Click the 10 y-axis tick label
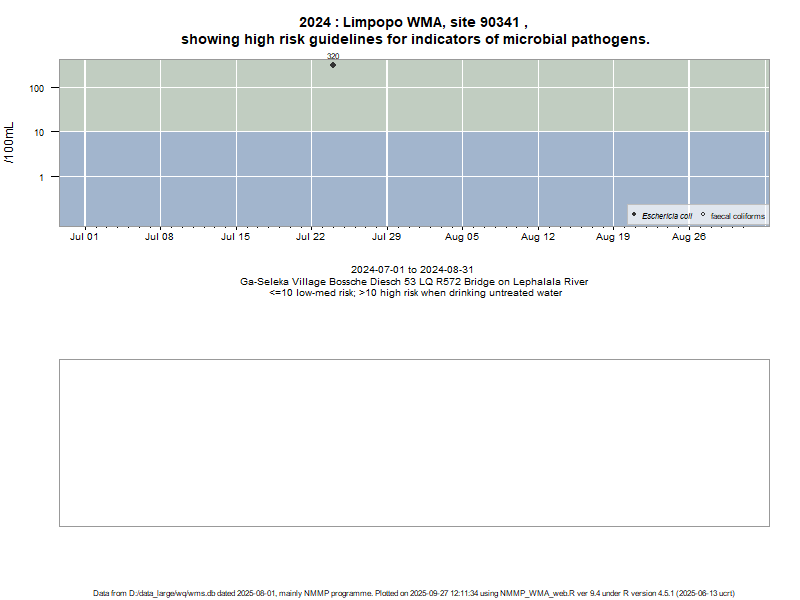Image resolution: width=800 pixels, height=600 pixels. pyautogui.click(x=42, y=132)
